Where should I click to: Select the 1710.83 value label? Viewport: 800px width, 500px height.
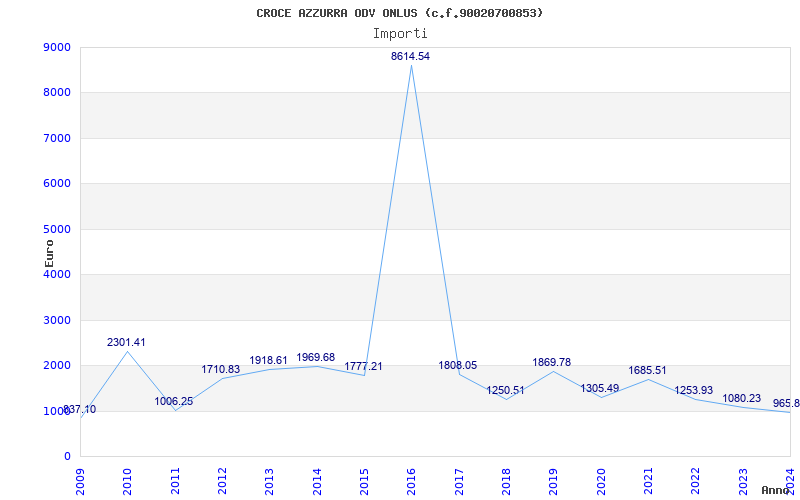point(220,369)
